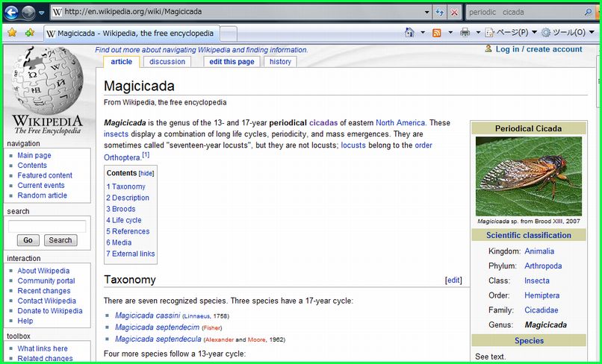Switch to the article tab
The width and height of the screenshot is (602, 364).
[121, 62]
